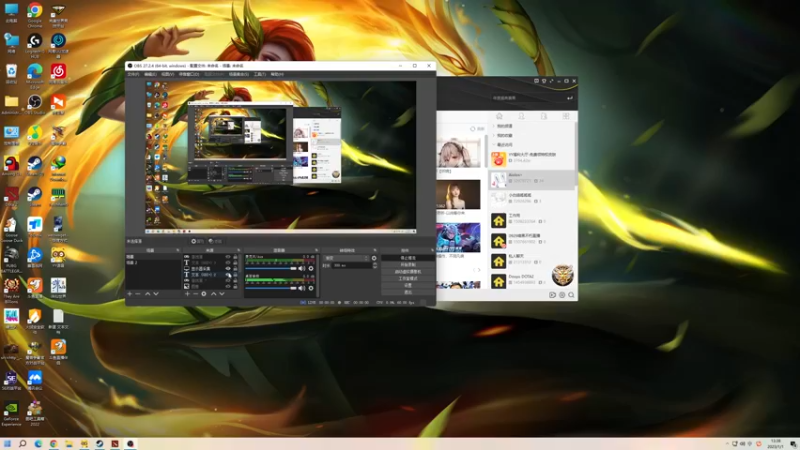Toggle visibility of the display capture source
This screenshot has width=800, height=450.
click(x=228, y=268)
